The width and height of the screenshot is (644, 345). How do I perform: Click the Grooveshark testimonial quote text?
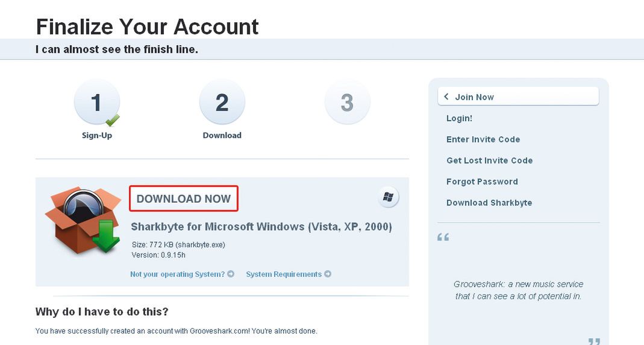[518, 290]
